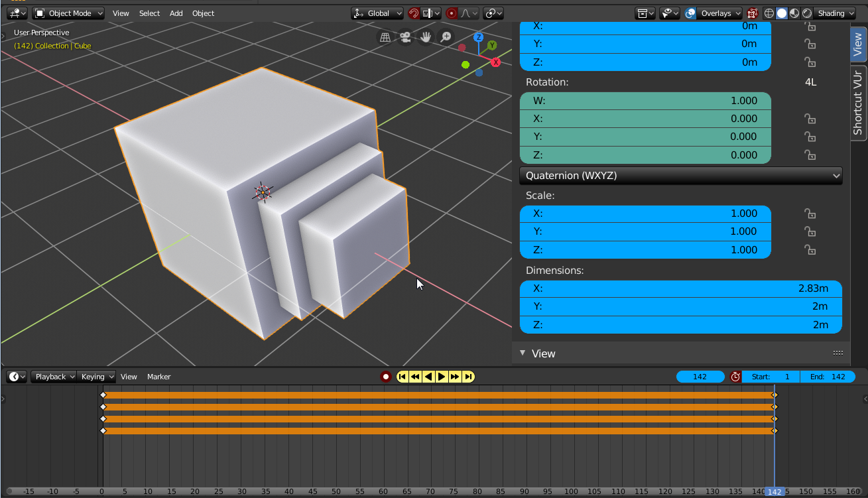The image size is (868, 498).
Task: Toggle proportional editing in the viewport header
Action: point(452,13)
